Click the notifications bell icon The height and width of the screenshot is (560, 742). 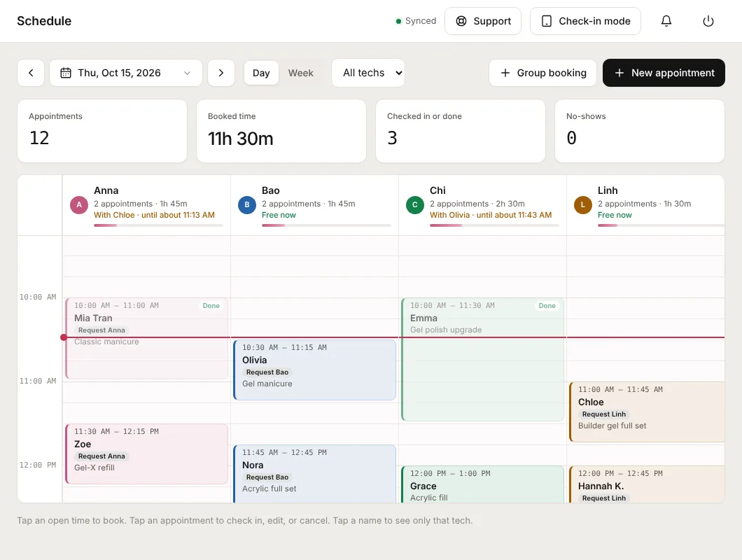point(666,21)
